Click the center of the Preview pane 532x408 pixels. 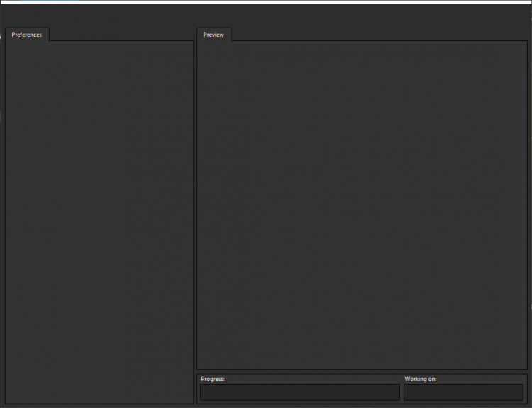tap(362, 206)
